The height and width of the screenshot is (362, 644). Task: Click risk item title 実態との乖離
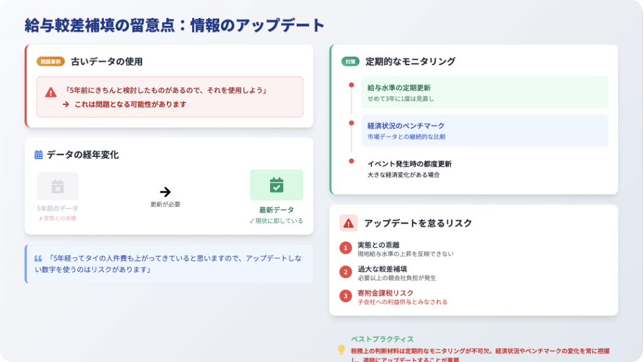(x=378, y=245)
